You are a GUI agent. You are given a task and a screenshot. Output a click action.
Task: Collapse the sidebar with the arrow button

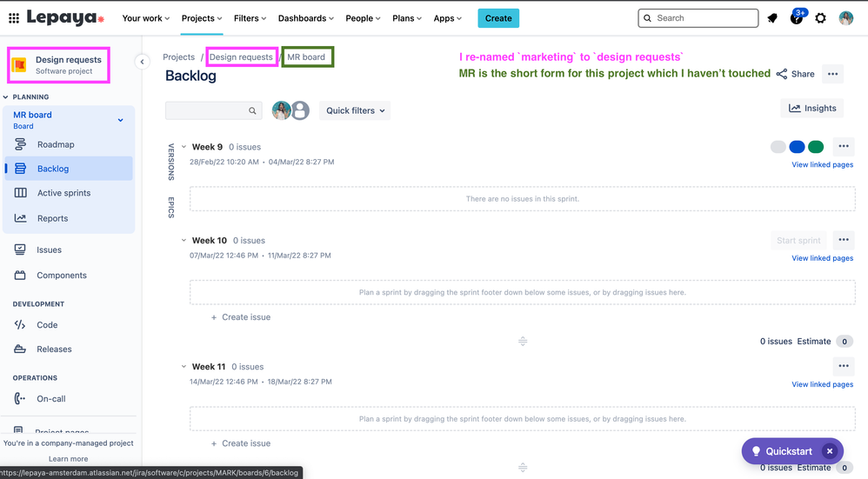(143, 62)
